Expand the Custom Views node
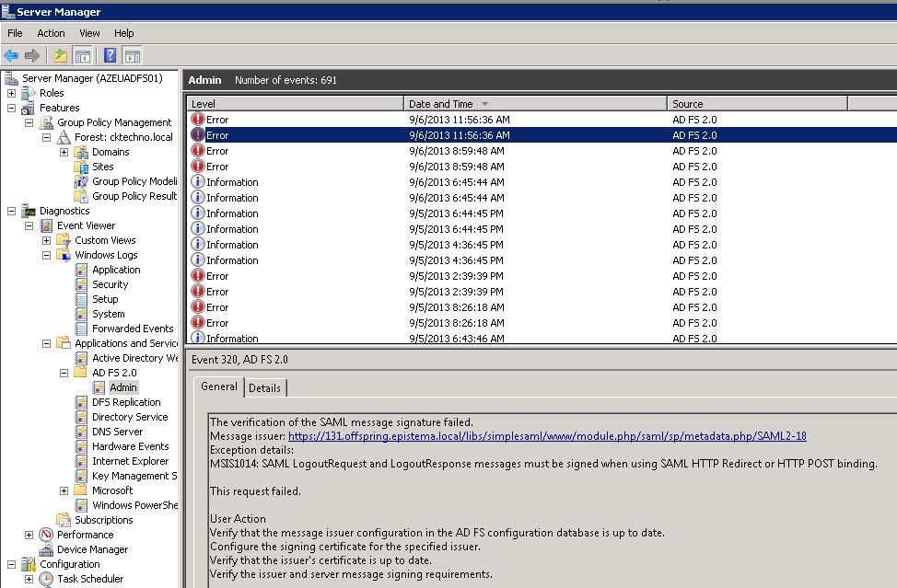The height and width of the screenshot is (588, 897). [46, 240]
